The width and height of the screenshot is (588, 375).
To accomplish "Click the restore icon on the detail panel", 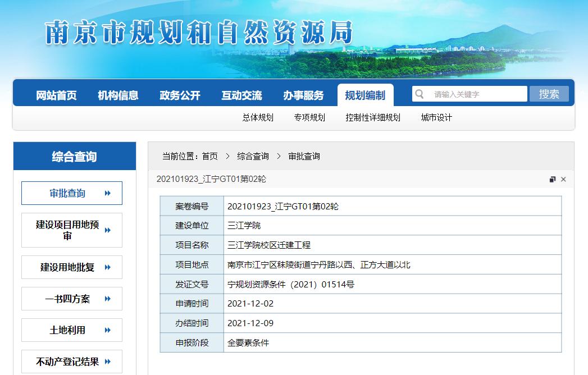I will 552,179.
